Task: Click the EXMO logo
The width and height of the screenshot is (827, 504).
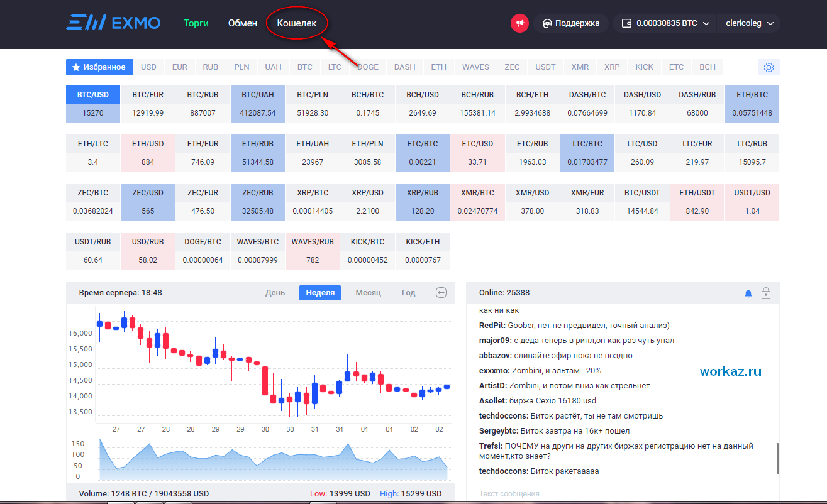Action: 113,23
